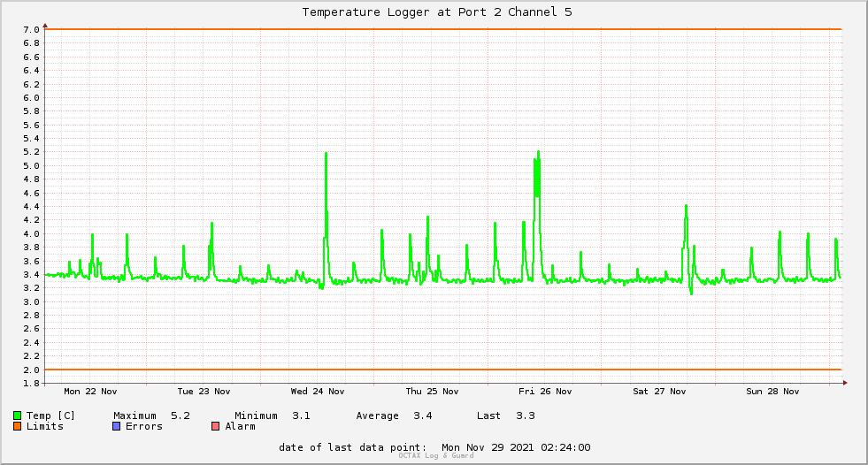Click the y-axis arrowhead above the 7.0 label
The height and width of the screenshot is (465, 868).
pos(45,26)
